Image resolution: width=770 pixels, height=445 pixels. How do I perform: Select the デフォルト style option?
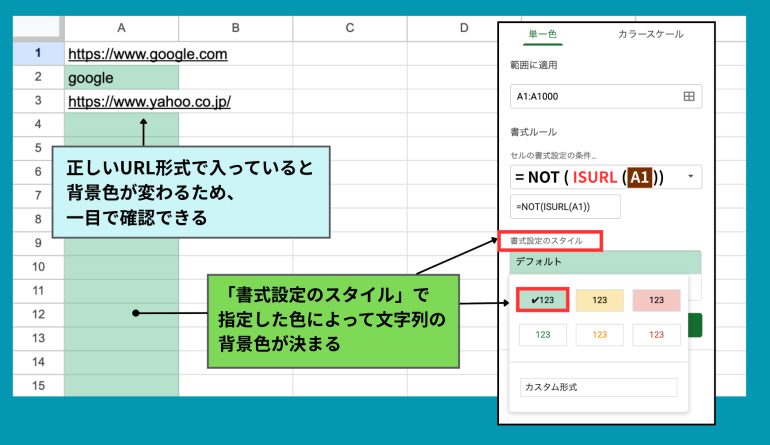[x=605, y=262]
